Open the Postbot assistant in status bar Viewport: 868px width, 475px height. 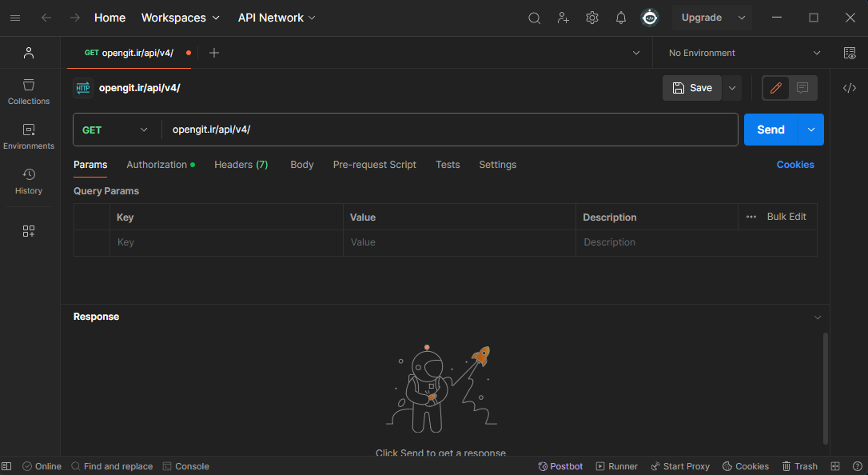pyautogui.click(x=560, y=466)
